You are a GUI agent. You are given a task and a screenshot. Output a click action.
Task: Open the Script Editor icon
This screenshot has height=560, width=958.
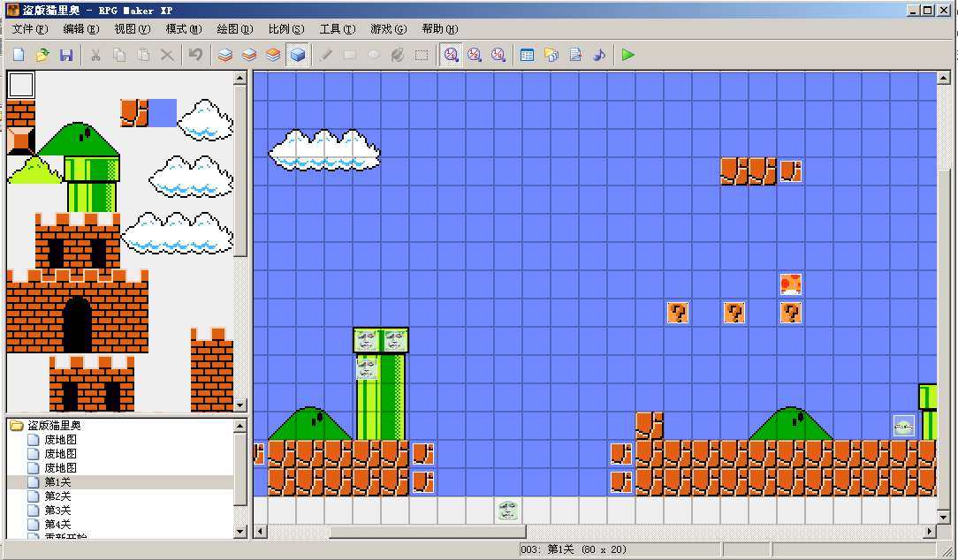[x=575, y=55]
